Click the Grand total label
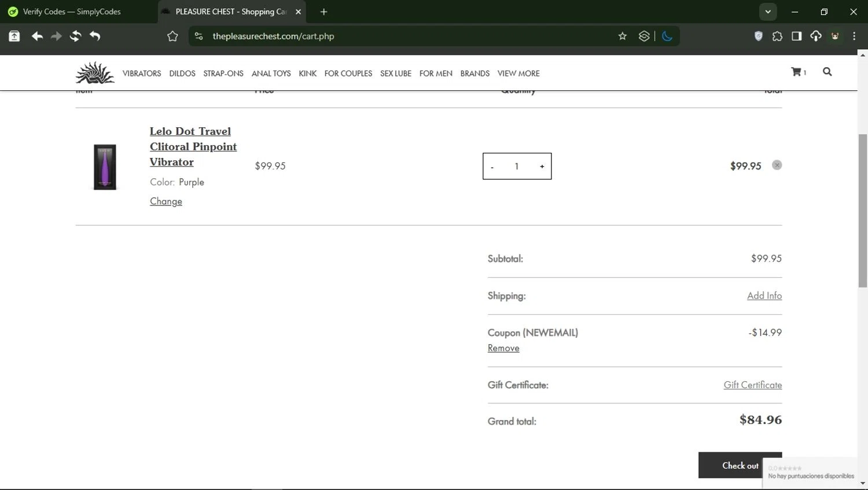The image size is (868, 490). click(512, 421)
